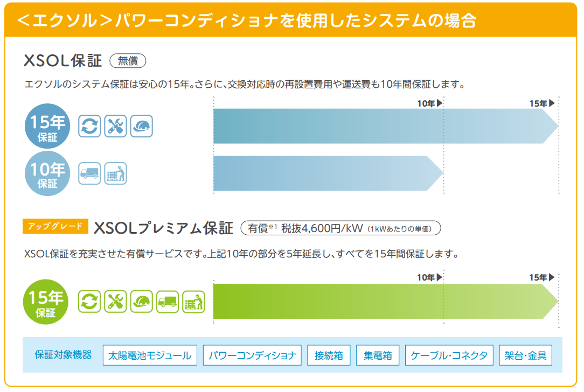Click the light blue 10年保証 circle badge

click(47, 174)
